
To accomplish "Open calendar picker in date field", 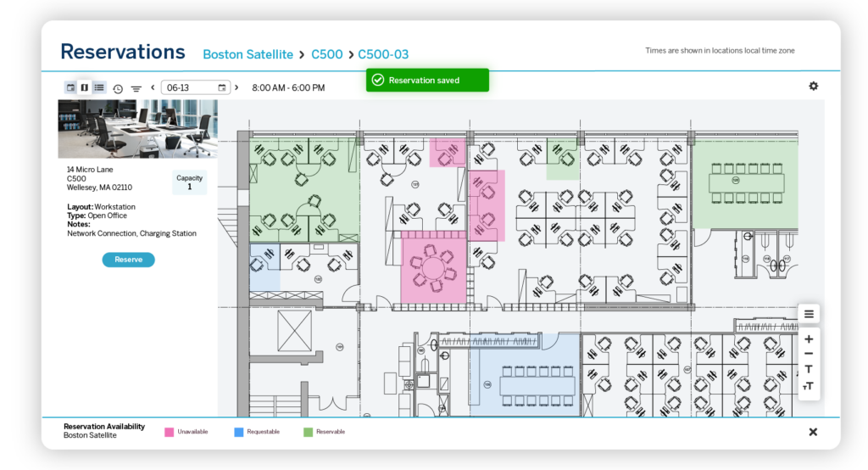I will [222, 87].
